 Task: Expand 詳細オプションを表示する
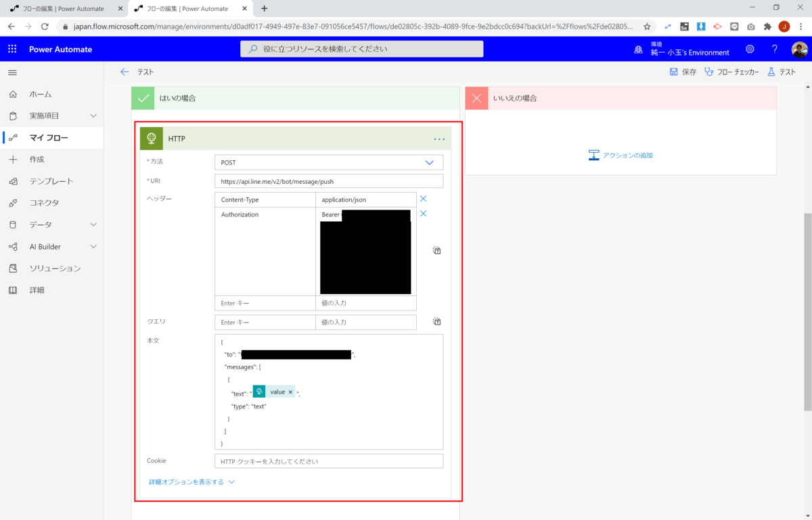tap(191, 482)
